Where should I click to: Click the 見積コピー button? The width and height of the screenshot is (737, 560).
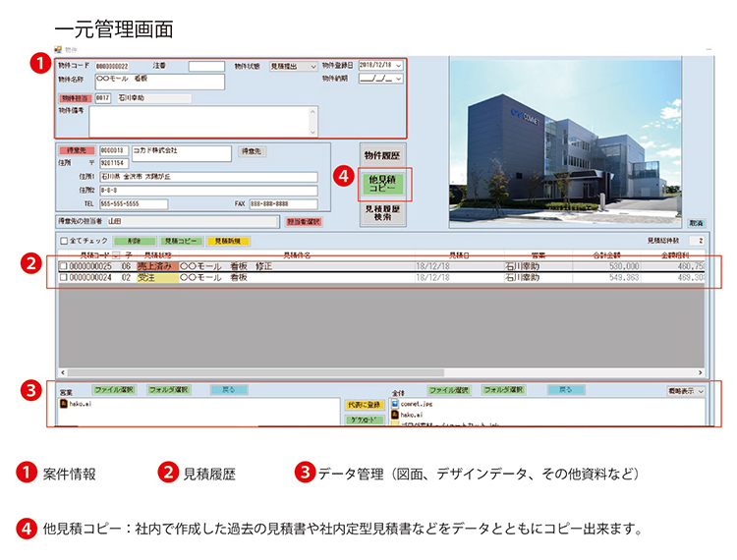click(181, 241)
